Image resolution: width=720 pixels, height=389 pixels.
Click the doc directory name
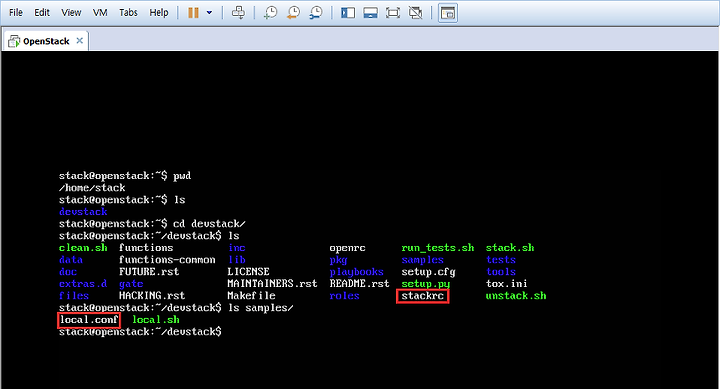(68, 272)
